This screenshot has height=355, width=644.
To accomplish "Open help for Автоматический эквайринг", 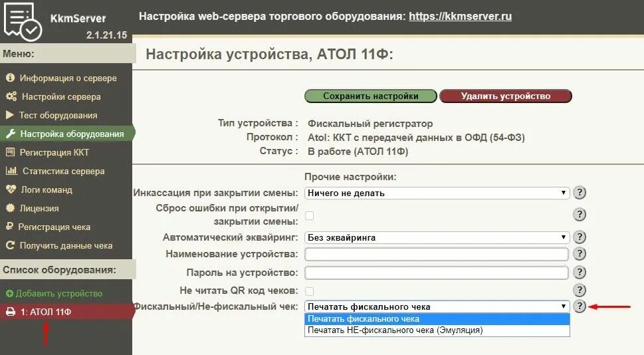I will 579,237.
